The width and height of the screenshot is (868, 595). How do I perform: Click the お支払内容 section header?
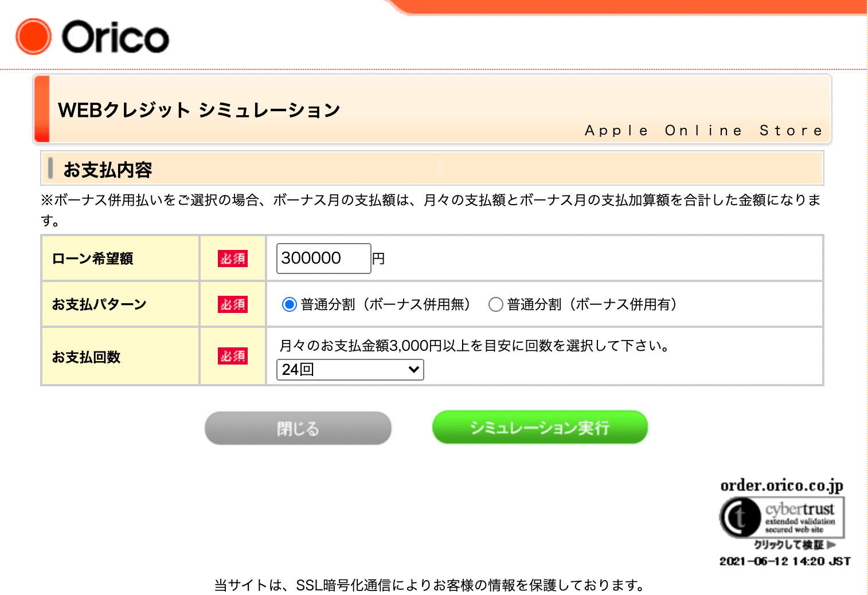(108, 170)
